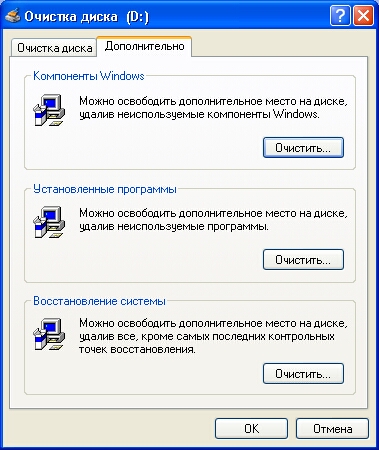The width and height of the screenshot is (379, 450).
Task: Click the icon in the Компоненты Windows group
Action: pos(49,110)
